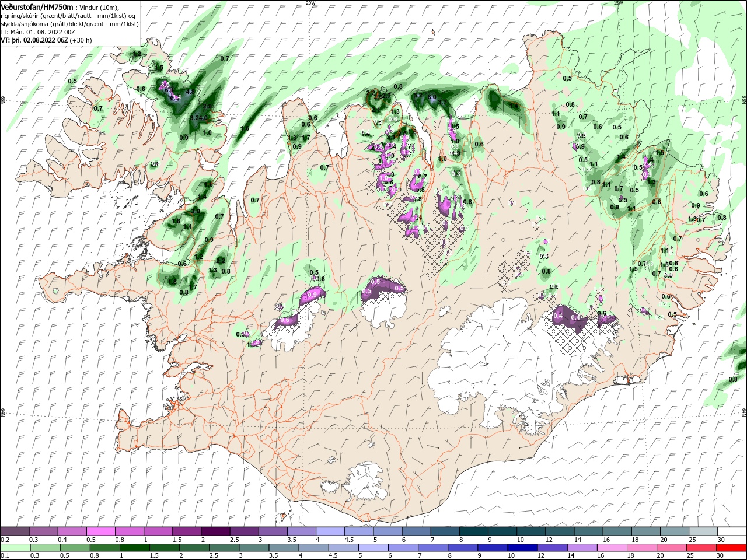The image size is (747, 560).
Task: Click the 0.2 label of the top legend row
Action: click(5, 540)
